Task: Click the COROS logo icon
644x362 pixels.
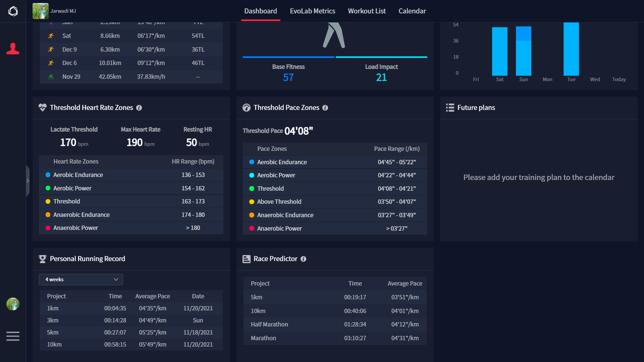Action: [x=13, y=11]
